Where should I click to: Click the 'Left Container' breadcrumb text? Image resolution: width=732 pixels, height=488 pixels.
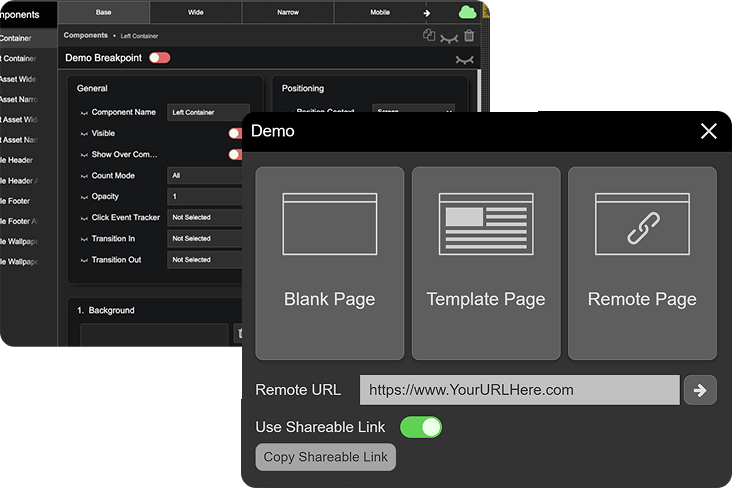point(139,36)
